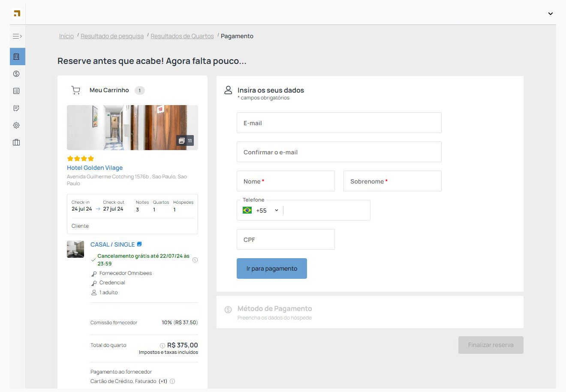Viewport: 566px width, 392px height.
Task: Open the dollar sign financial icon in sidebar
Action: [16, 74]
